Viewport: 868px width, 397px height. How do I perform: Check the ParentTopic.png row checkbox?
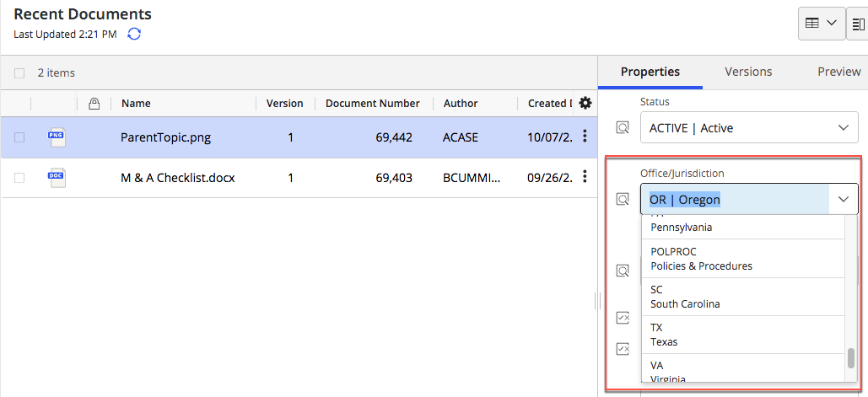19,137
